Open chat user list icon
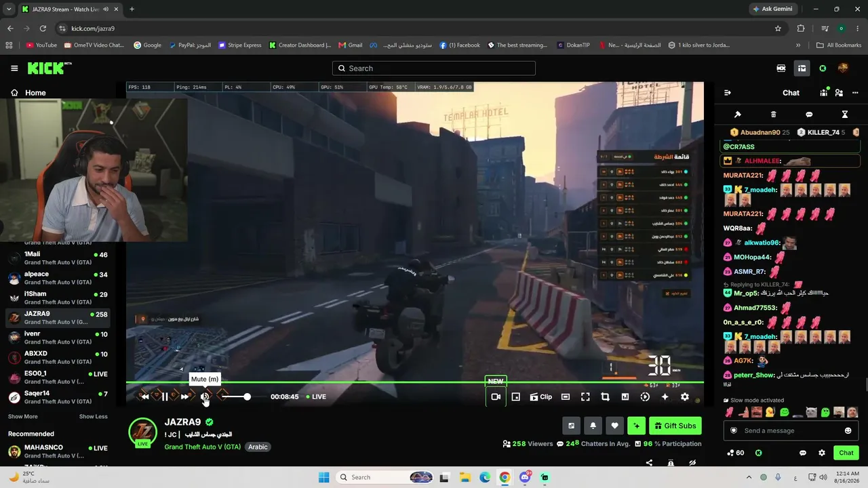 (839, 93)
